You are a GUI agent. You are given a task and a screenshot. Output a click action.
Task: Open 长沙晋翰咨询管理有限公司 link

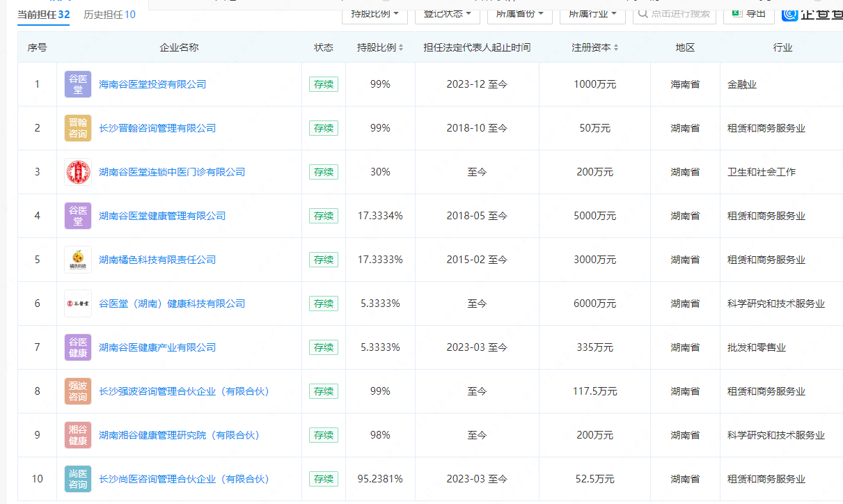point(157,128)
